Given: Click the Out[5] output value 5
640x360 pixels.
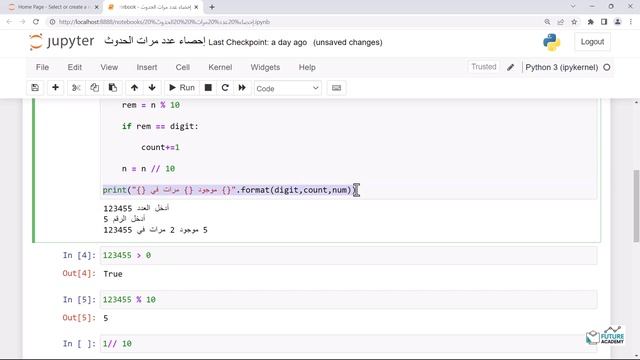Looking at the screenshot, I should (x=106, y=318).
